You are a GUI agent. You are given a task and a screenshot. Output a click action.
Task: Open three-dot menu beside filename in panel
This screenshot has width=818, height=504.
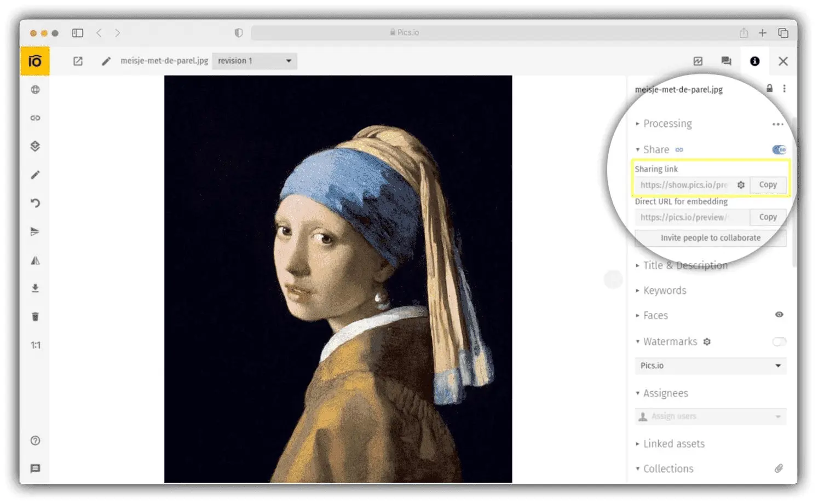pos(784,89)
